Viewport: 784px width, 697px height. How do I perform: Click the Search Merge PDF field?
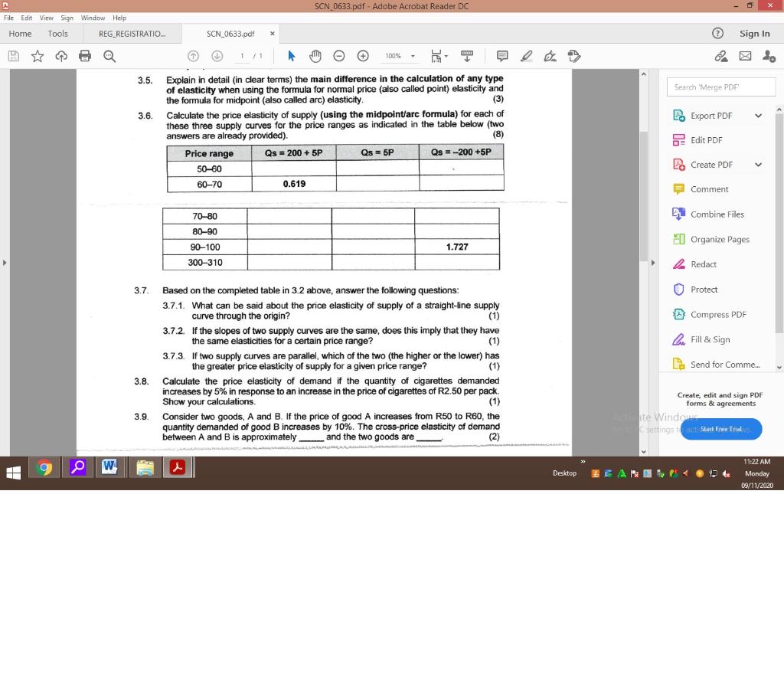720,87
